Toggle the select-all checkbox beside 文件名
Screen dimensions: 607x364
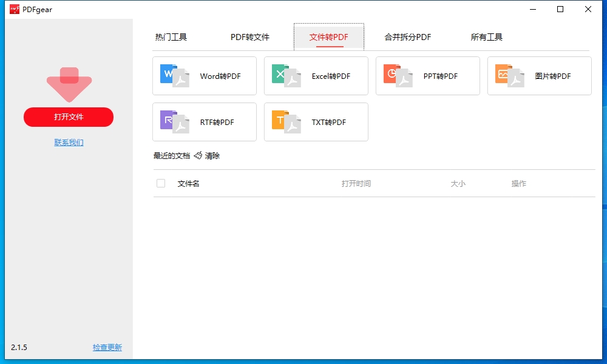point(161,183)
